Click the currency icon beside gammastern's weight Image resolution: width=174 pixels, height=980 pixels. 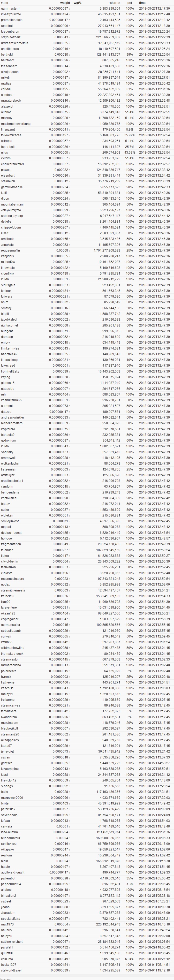pos(70,8)
